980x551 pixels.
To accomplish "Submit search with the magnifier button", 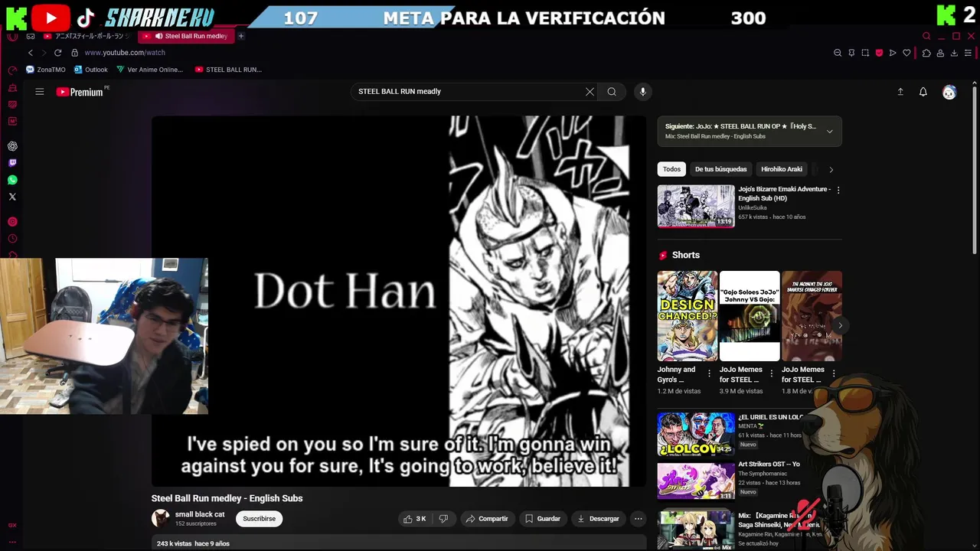I will (612, 92).
